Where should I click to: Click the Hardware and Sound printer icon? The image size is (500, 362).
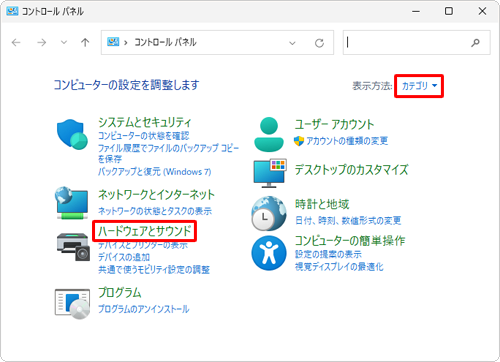[x=73, y=247]
